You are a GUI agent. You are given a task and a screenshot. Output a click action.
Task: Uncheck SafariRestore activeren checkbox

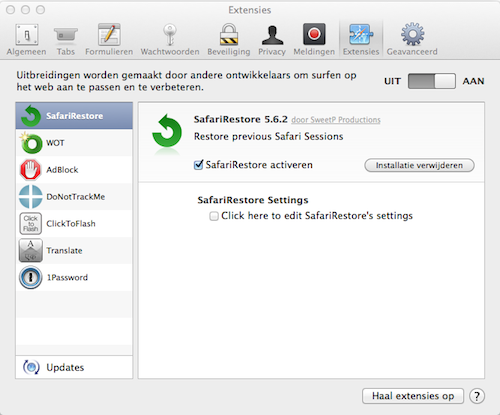coord(198,164)
